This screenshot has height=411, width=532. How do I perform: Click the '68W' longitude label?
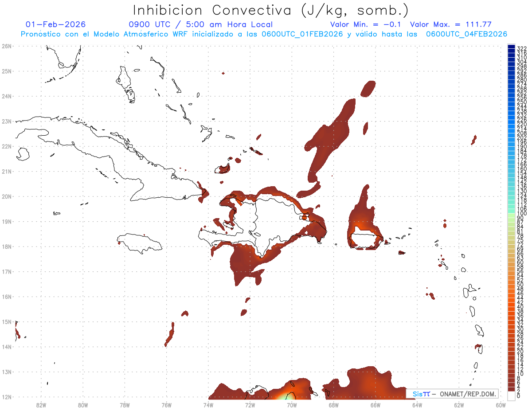(334, 404)
